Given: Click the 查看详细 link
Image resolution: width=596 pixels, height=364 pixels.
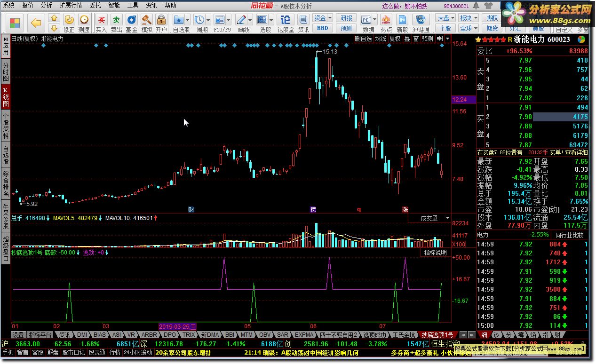Looking at the screenshot, I should point(576,152).
